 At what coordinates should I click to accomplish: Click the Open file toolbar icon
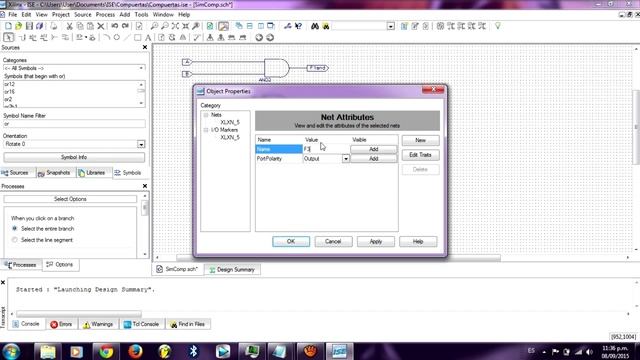(18, 26)
